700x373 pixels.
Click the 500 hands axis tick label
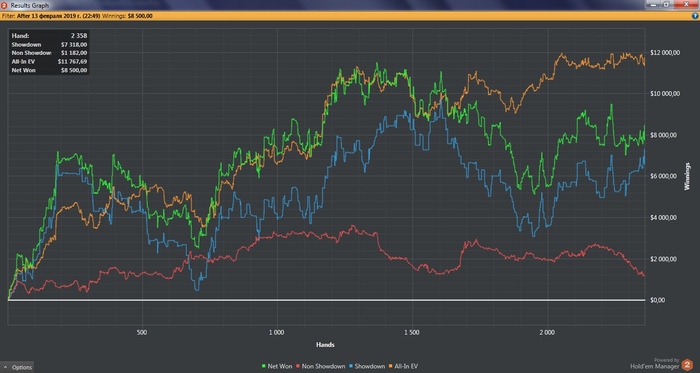pos(142,332)
